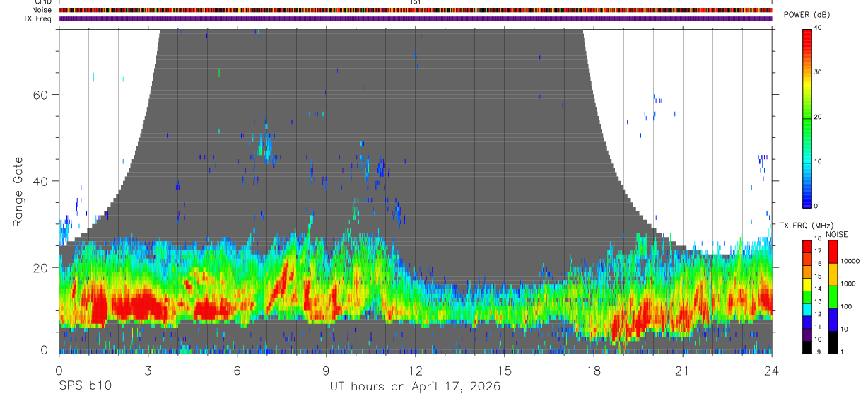Click the 100 label on NOISE scale

click(x=846, y=306)
